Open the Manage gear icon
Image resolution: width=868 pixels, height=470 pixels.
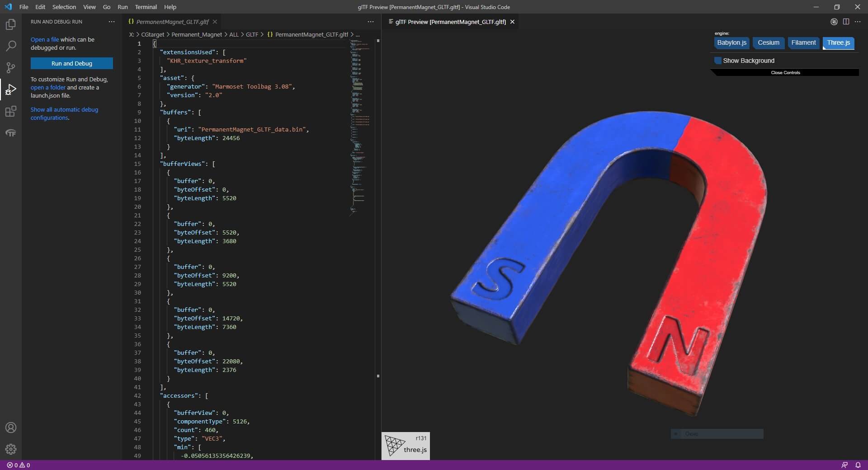coord(11,449)
